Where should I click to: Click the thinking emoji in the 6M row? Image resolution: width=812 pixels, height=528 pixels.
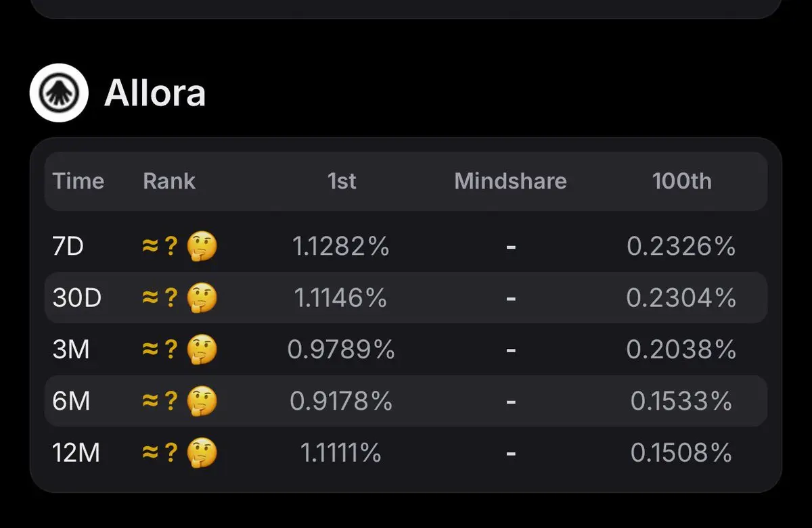[202, 402]
